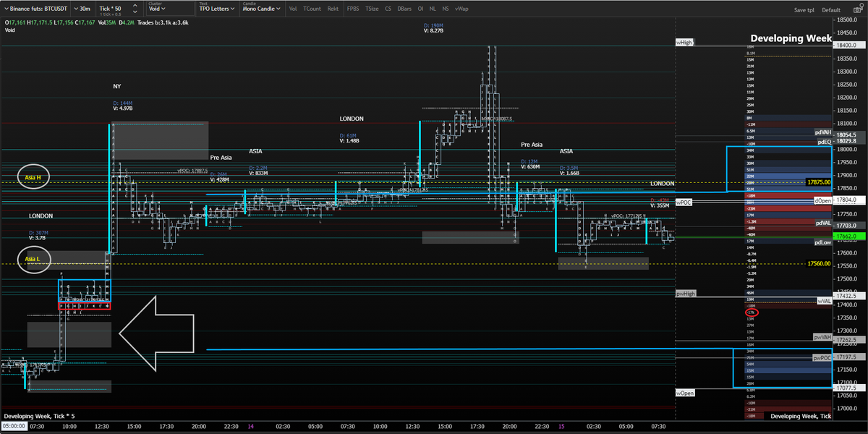
Task: Toggle the vWap indicator
Action: [461, 9]
